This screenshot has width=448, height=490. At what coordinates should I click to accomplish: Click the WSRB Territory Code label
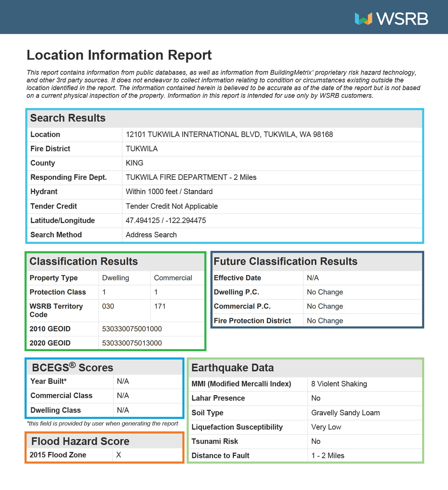[x=56, y=311]
